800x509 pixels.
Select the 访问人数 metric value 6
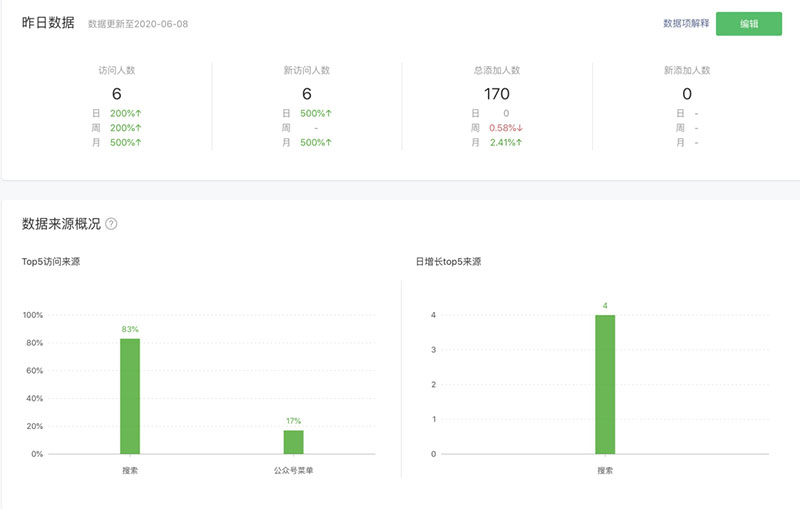117,94
